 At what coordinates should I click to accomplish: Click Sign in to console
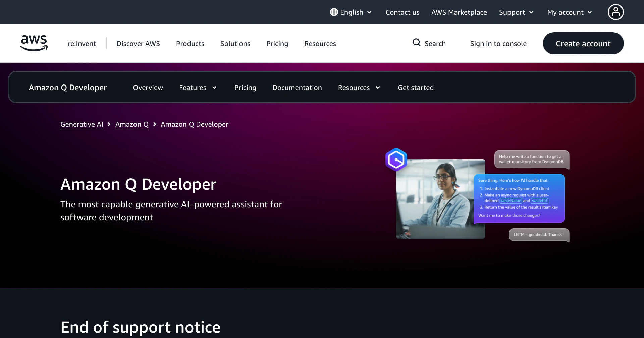tap(498, 44)
